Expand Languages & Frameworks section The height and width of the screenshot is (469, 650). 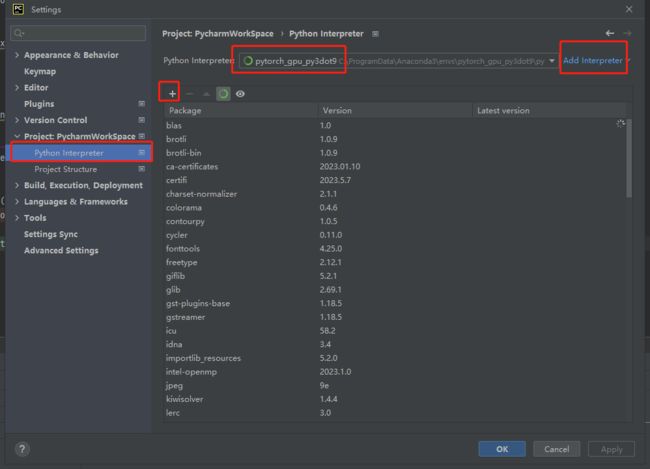pos(17,202)
